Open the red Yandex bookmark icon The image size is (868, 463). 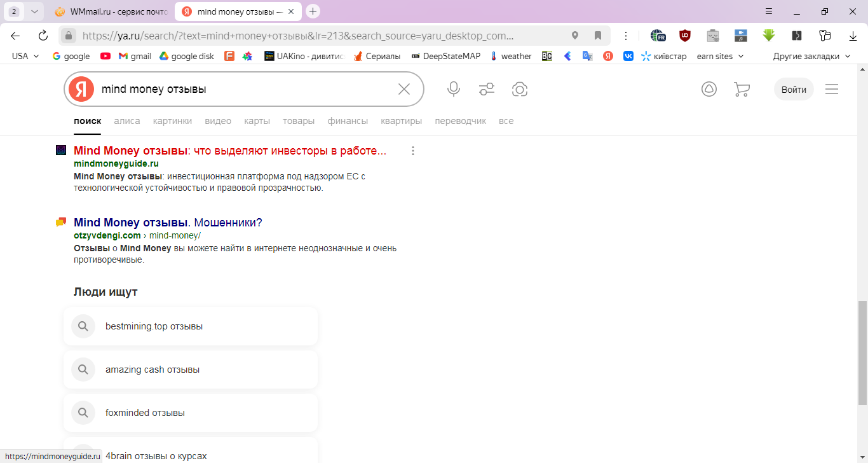click(x=608, y=56)
